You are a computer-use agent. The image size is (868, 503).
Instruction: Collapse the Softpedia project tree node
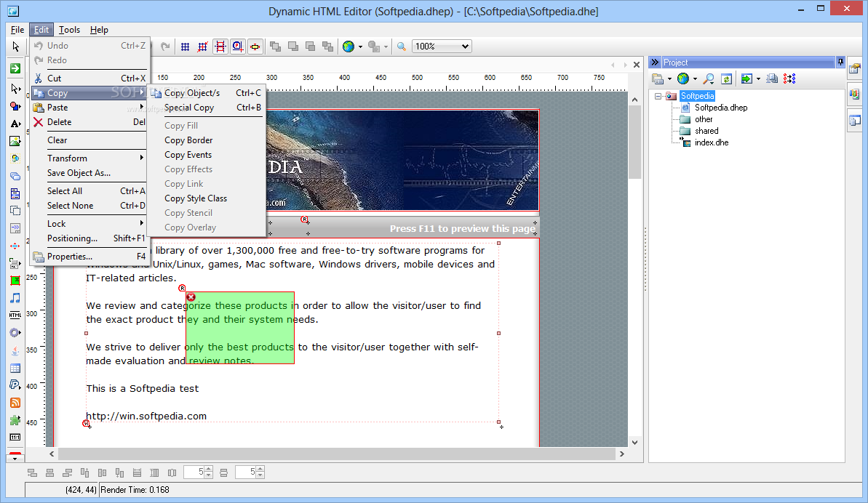click(x=658, y=96)
